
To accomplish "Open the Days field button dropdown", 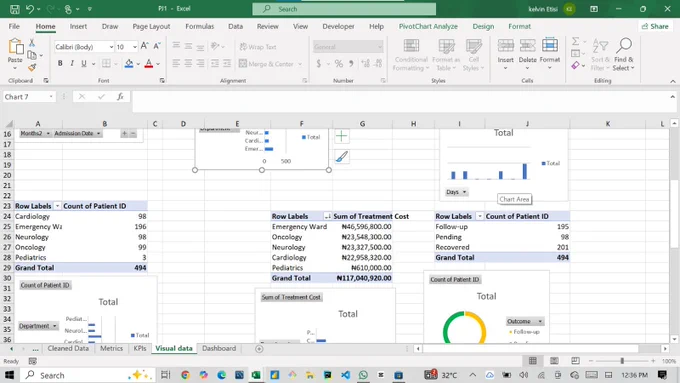I will 457,192.
